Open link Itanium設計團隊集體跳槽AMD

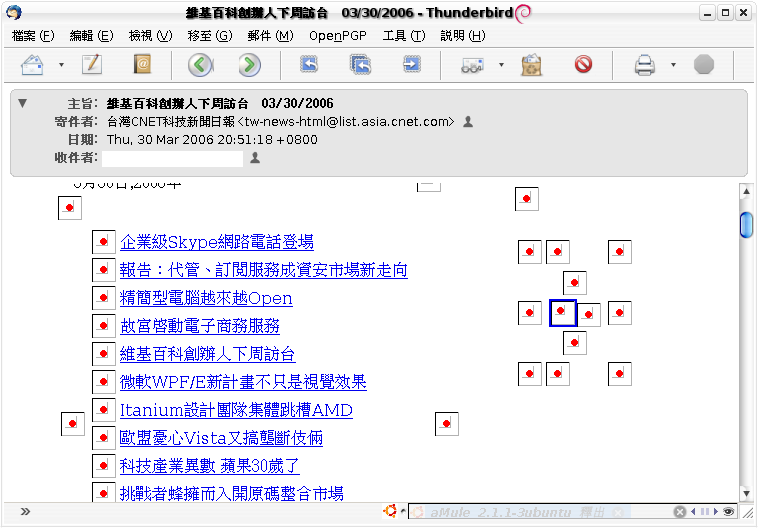pyautogui.click(x=236, y=410)
